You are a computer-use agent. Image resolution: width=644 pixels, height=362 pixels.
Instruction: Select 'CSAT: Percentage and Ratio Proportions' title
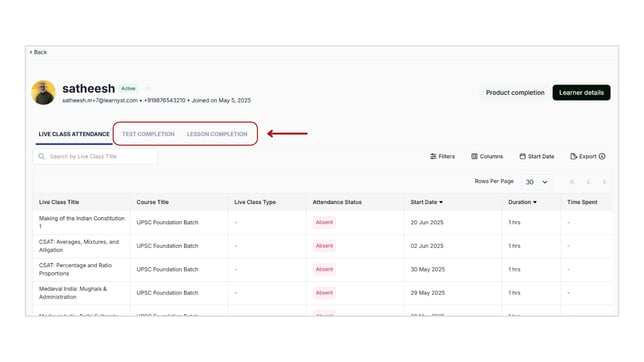(x=75, y=269)
